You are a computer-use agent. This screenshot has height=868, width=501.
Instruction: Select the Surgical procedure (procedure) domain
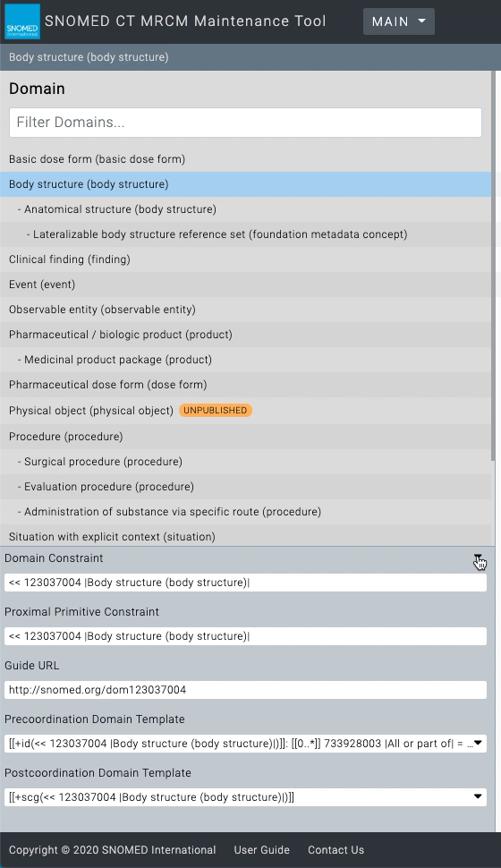[245, 462]
